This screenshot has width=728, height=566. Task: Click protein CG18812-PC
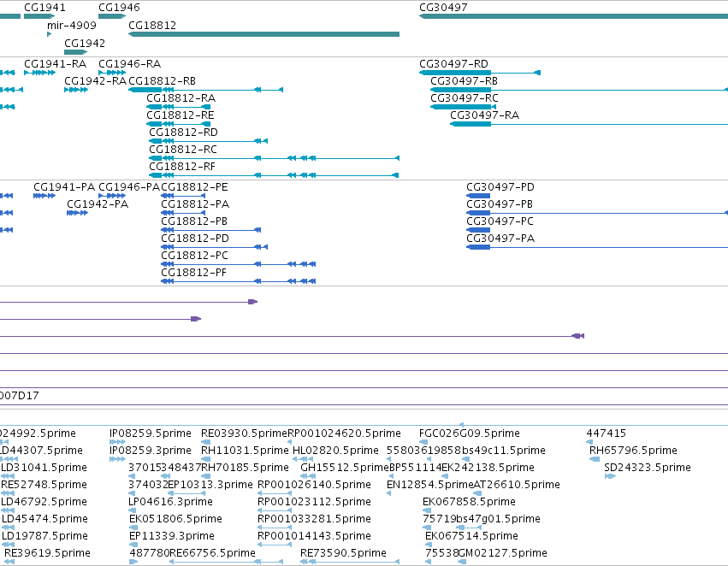(194, 256)
